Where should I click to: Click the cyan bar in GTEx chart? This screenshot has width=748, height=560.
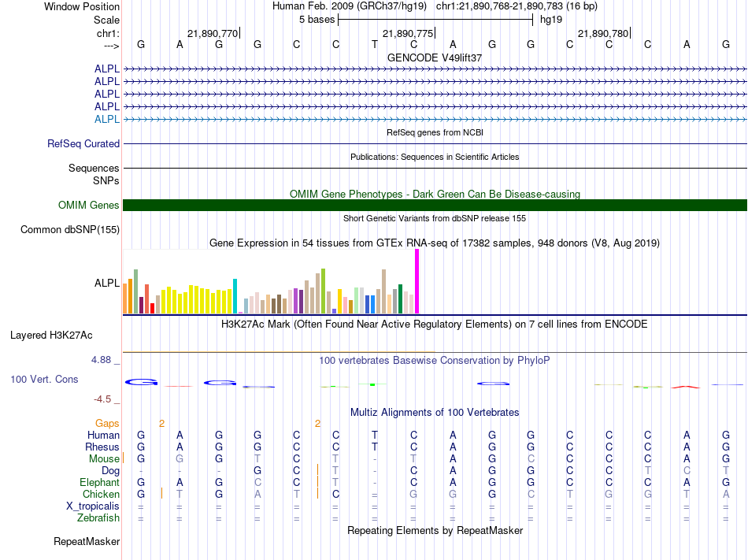pyautogui.click(x=235, y=296)
